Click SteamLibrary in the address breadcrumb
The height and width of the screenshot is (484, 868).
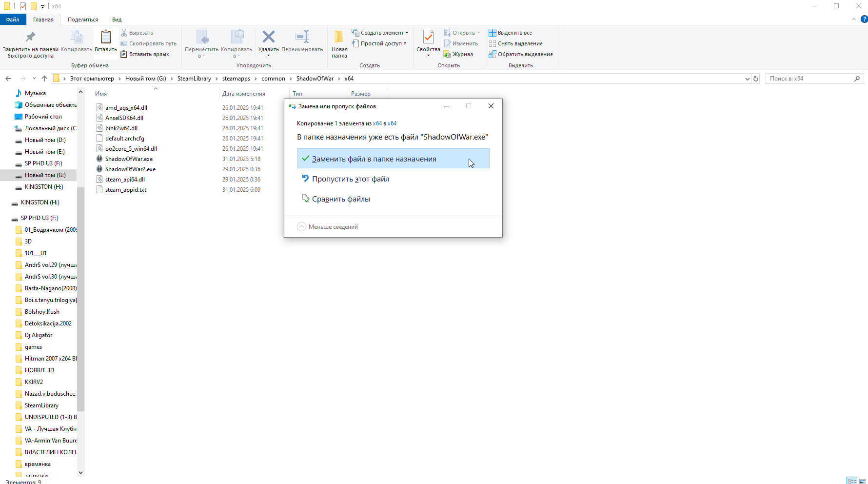pos(194,79)
